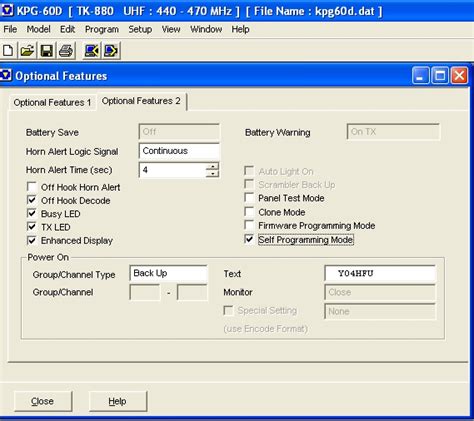The height and width of the screenshot is (421, 474).
Task: Click the New file toolbar icon
Action: pyautogui.click(x=8, y=51)
